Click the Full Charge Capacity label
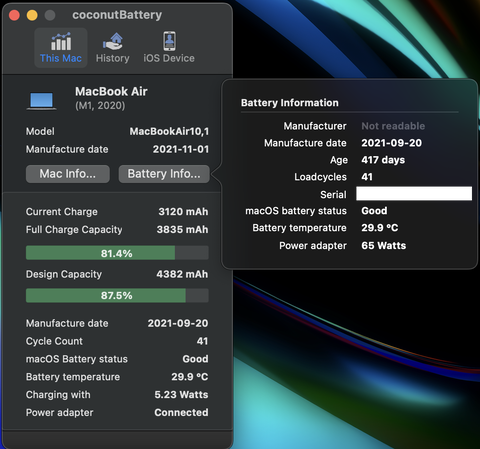This screenshot has width=480, height=449. 74,230
